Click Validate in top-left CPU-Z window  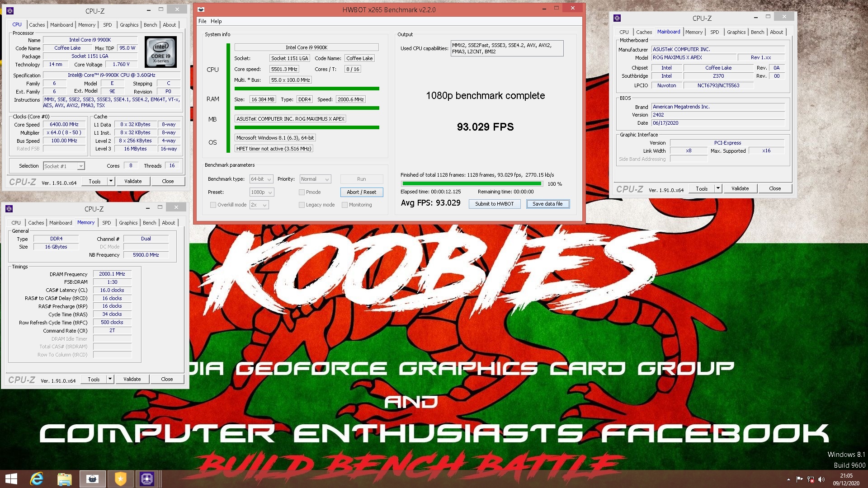133,181
